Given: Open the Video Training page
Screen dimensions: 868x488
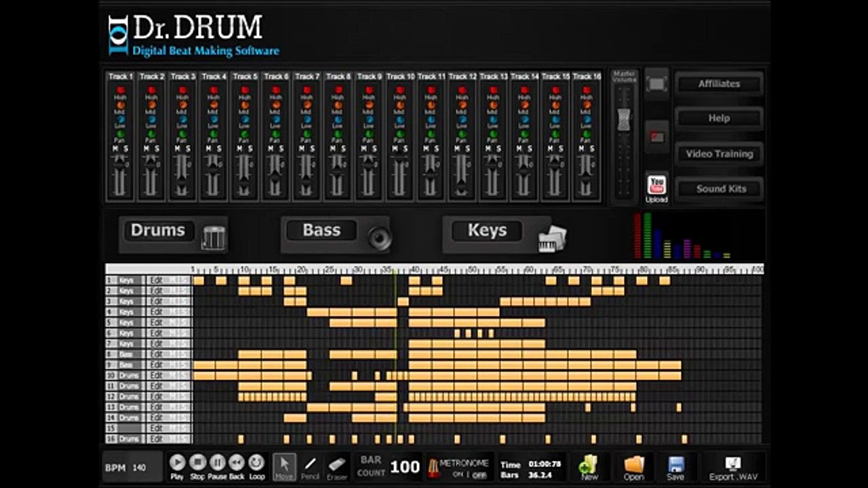Looking at the screenshot, I should pyautogui.click(x=719, y=154).
